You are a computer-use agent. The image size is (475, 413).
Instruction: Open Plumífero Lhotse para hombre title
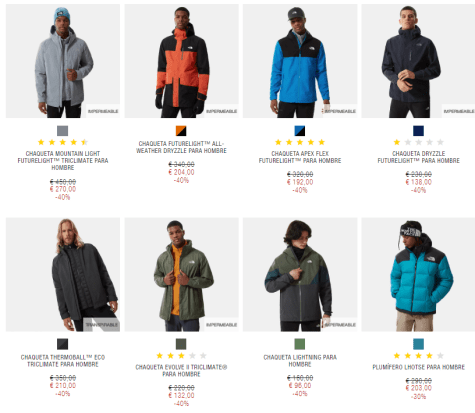click(418, 367)
